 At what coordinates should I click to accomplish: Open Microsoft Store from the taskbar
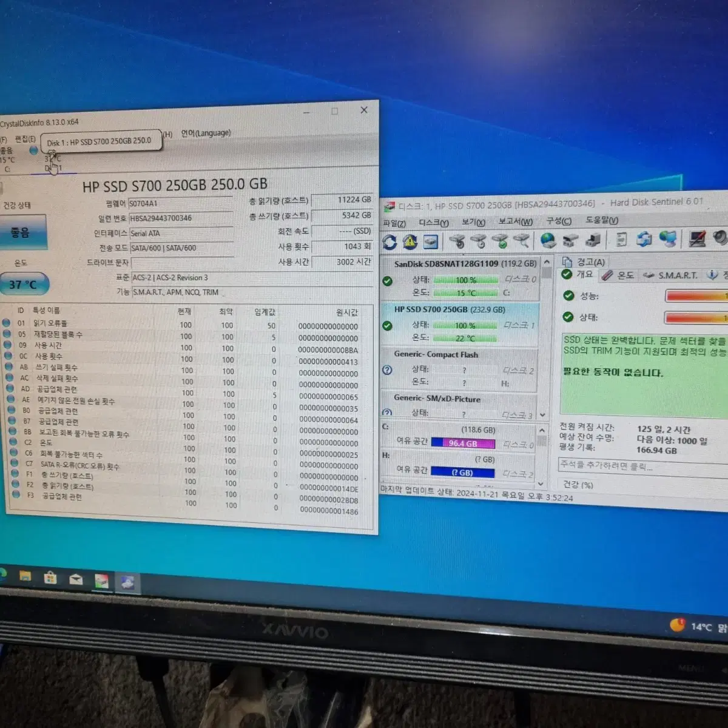tap(50, 578)
